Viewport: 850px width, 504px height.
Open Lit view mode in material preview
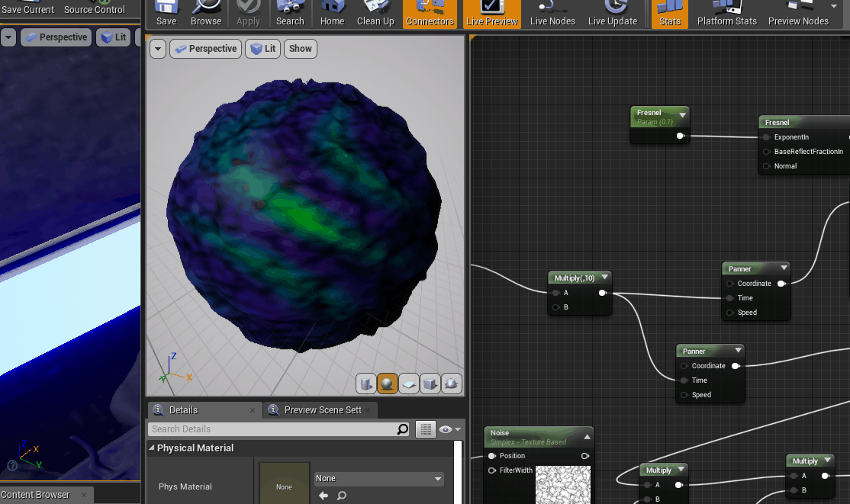pos(263,49)
